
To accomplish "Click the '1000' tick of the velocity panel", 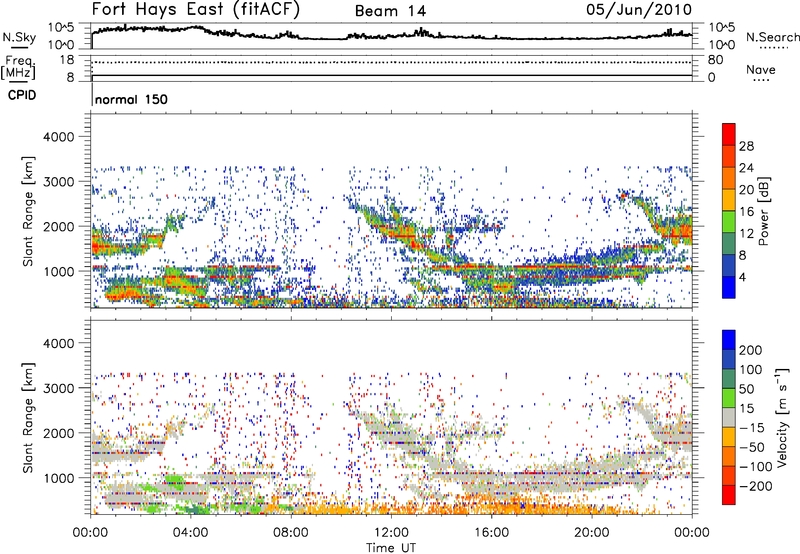I will [x=59, y=478].
